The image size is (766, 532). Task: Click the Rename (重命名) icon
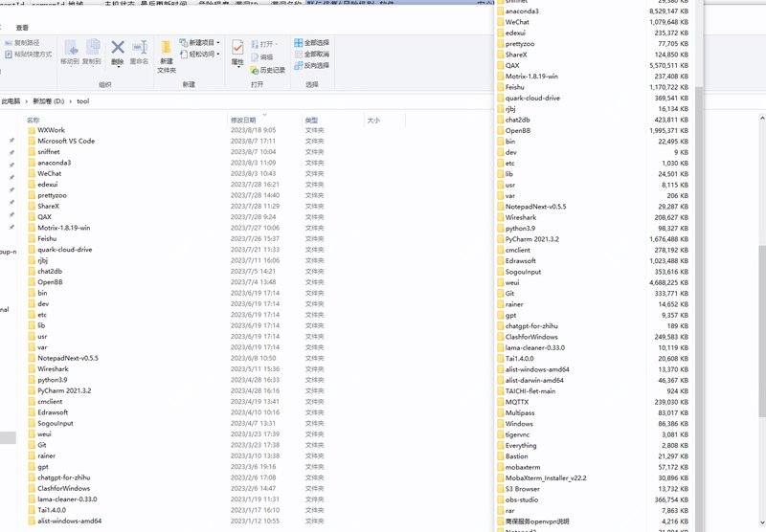(139, 51)
